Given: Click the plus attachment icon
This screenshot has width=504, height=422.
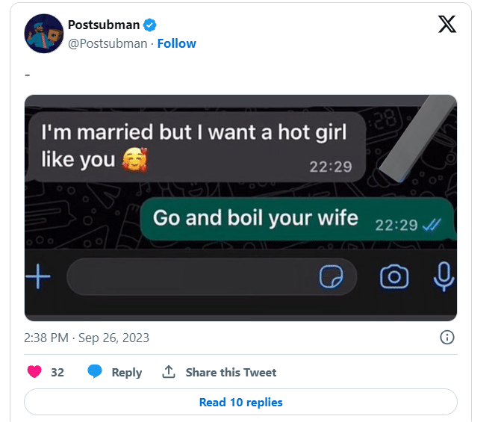Looking at the screenshot, I should click(x=38, y=278).
